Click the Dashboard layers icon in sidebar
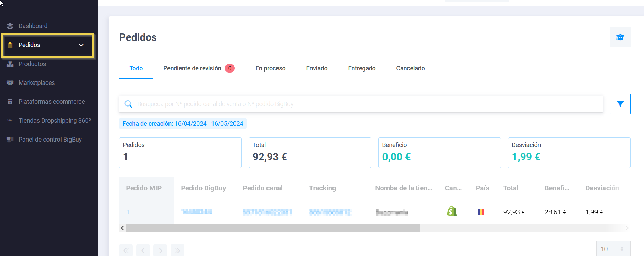Viewport: 644px width, 256px height. click(10, 26)
